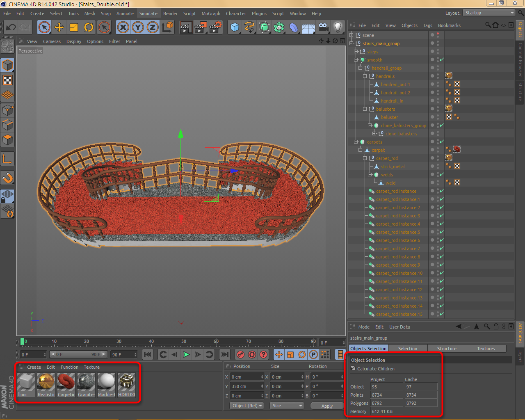
Task: Select the Rotate tool
Action: (x=89, y=27)
